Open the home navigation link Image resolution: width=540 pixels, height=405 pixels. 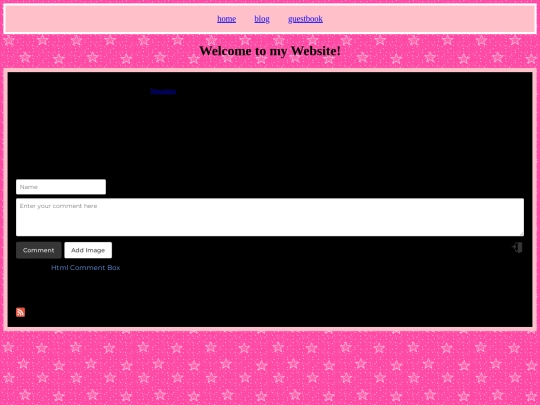(226, 19)
